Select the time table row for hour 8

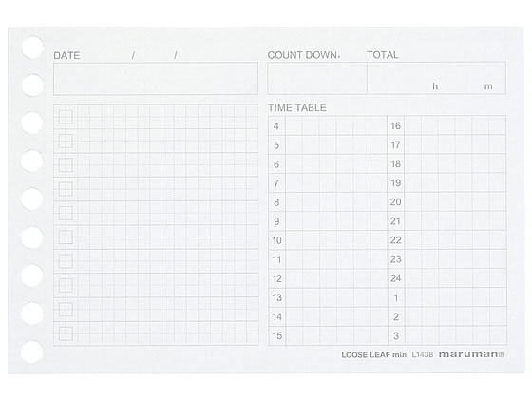pyautogui.click(x=328, y=202)
